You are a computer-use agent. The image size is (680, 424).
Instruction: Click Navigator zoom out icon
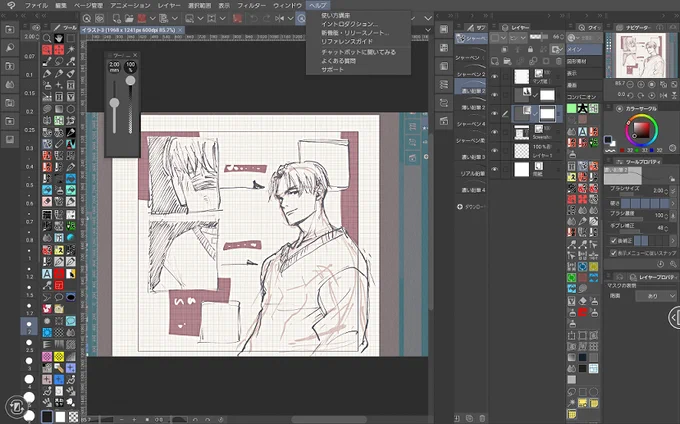630,84
